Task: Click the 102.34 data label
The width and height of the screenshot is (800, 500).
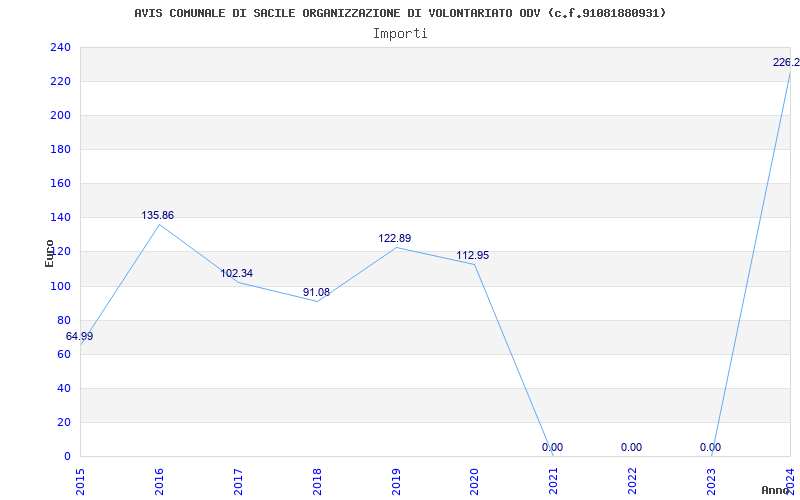Action: click(236, 273)
